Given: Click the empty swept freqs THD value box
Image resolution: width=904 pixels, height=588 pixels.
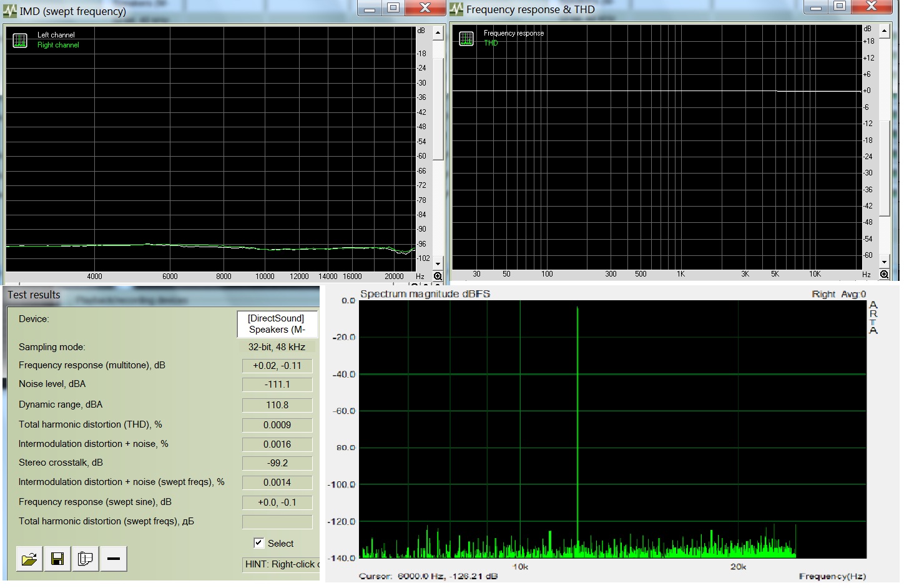Looking at the screenshot, I should click(x=277, y=522).
